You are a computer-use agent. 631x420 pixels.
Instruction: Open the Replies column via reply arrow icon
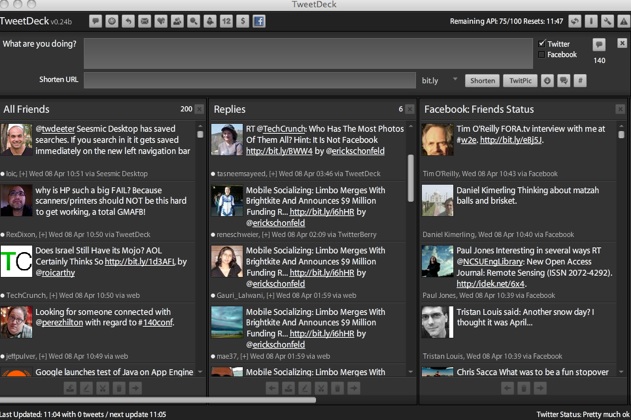(129, 21)
